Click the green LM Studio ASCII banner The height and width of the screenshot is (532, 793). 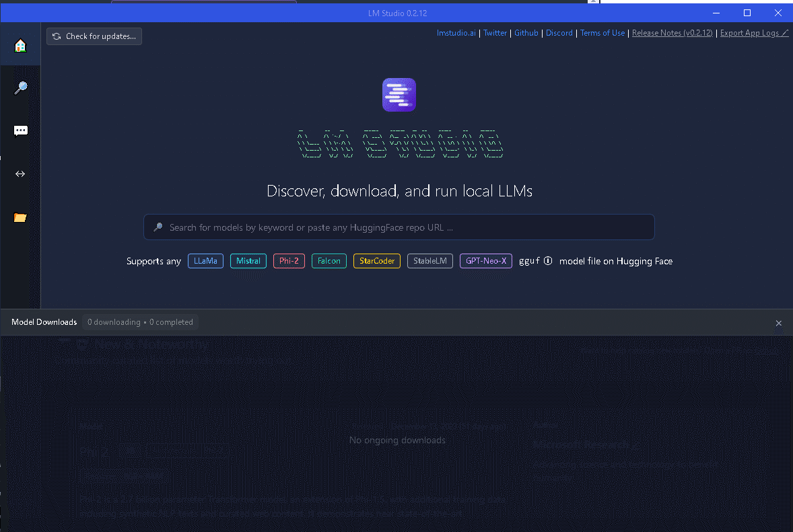[400, 143]
